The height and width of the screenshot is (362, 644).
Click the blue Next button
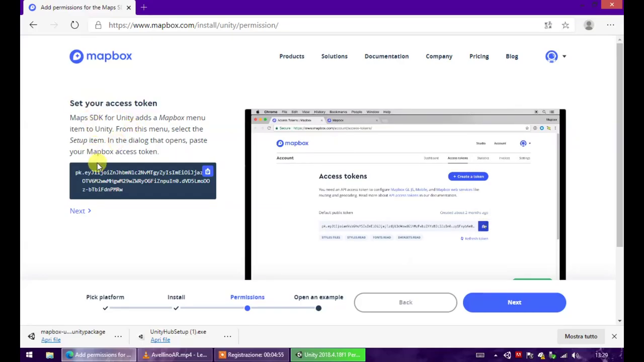tap(514, 302)
